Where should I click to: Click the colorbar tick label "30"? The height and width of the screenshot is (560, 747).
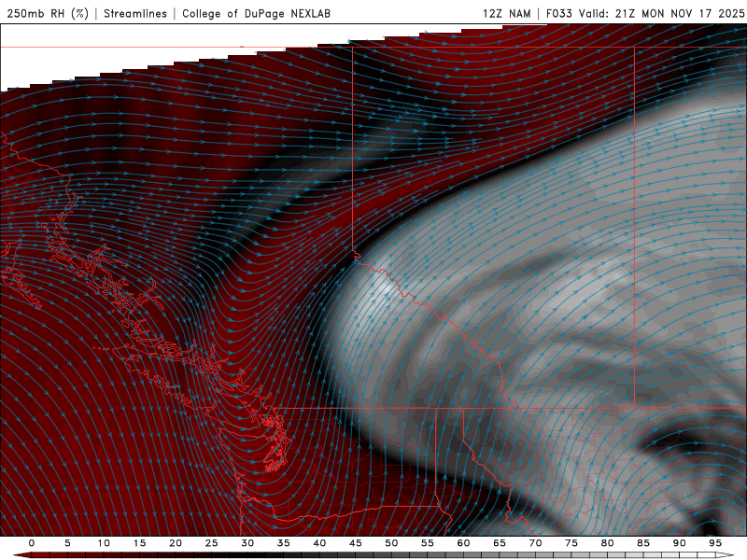point(247,543)
